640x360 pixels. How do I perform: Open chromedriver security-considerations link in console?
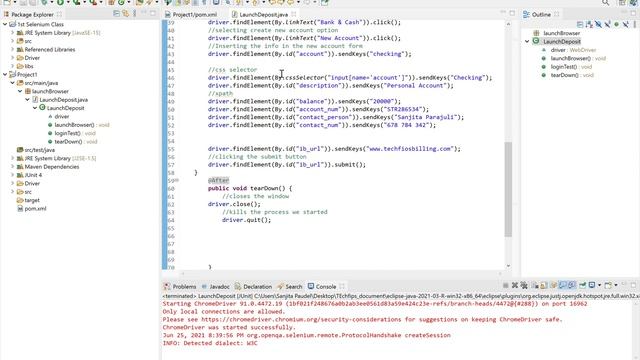pyautogui.click(x=301, y=319)
